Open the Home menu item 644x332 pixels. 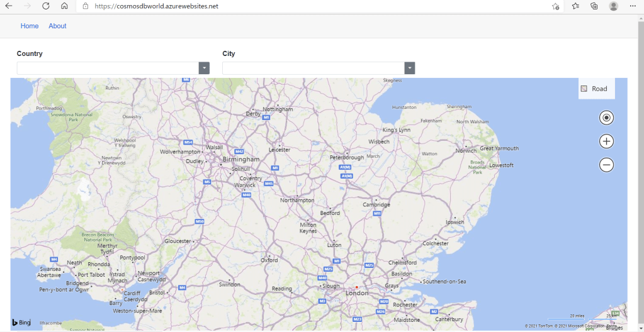tap(30, 26)
